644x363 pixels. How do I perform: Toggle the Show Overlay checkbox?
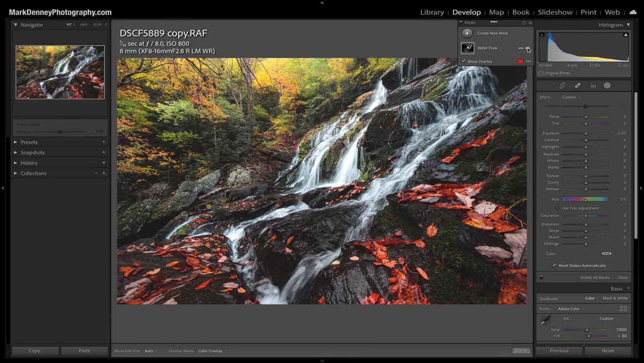pos(464,62)
